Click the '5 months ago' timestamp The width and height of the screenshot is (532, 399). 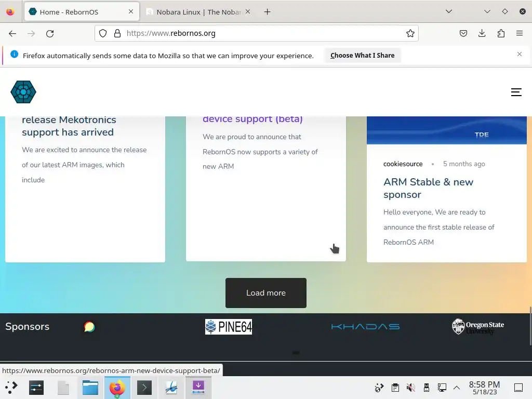coord(464,164)
